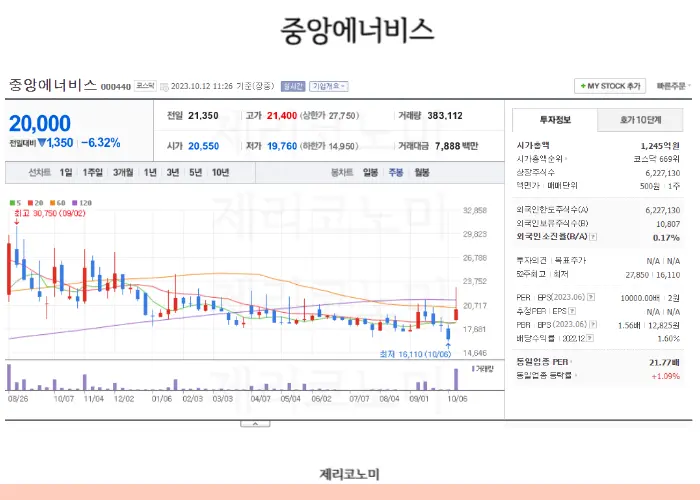
Task: Click the 60-day moving average orange legend
Action: pyautogui.click(x=58, y=203)
